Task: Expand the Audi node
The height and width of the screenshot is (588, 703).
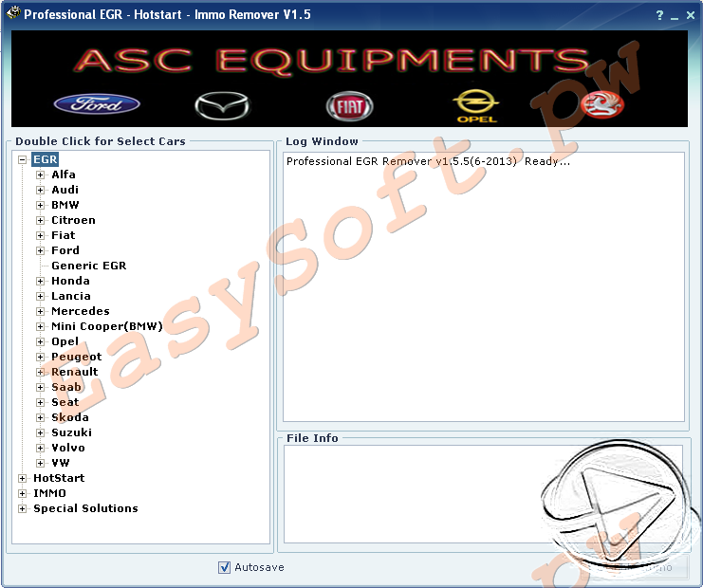Action: coord(41,190)
